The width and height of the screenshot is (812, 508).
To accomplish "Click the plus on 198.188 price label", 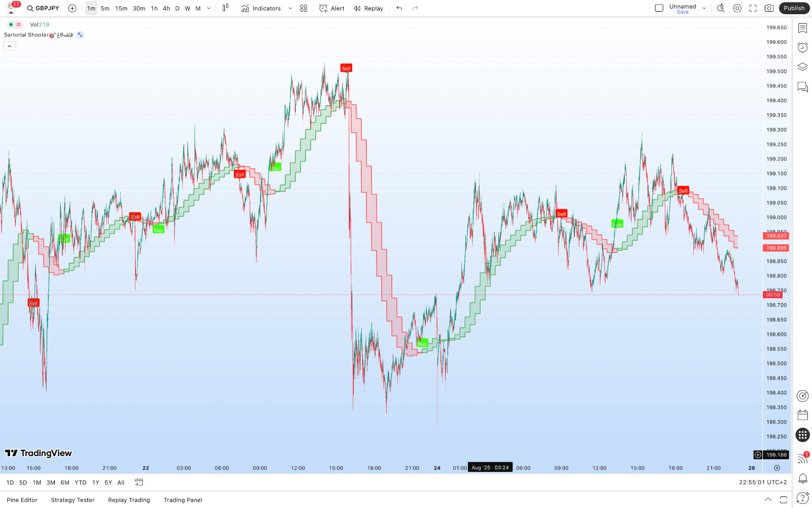I will pos(758,455).
